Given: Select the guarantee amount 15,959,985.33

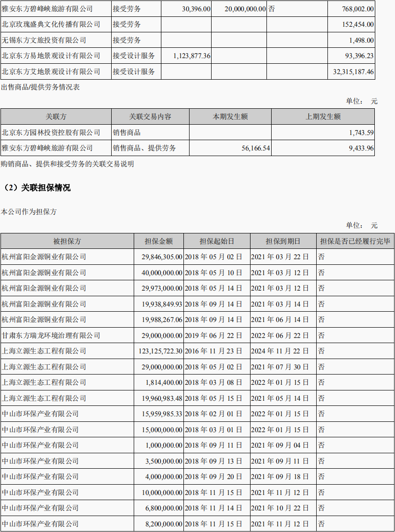Looking at the screenshot, I should [162, 414].
